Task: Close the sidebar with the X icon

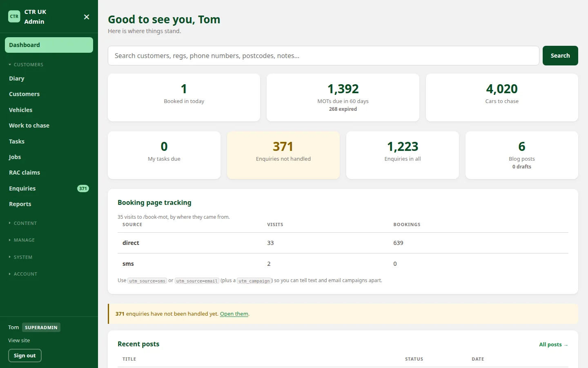Action: pyautogui.click(x=87, y=17)
